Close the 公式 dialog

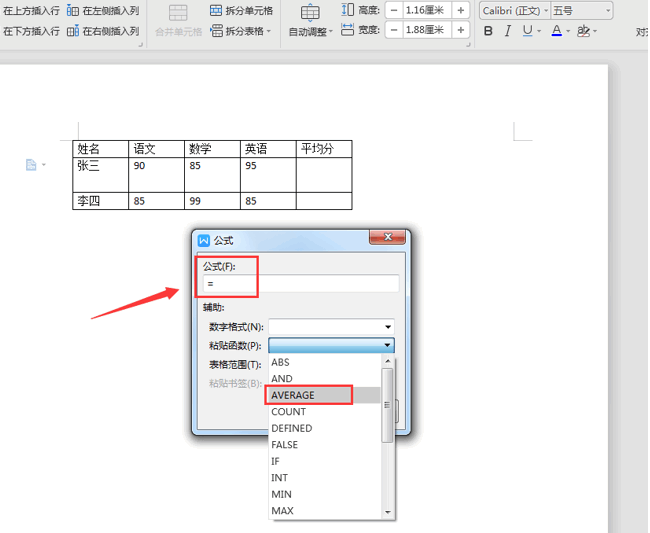click(388, 237)
